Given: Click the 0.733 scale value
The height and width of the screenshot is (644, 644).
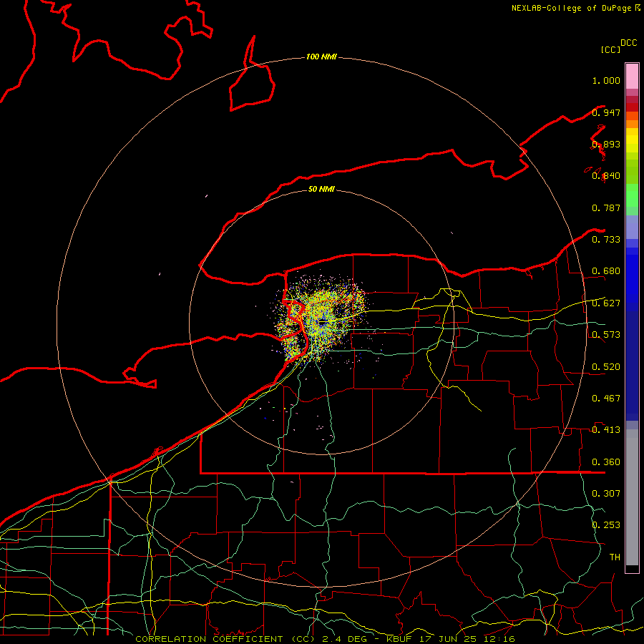Looking at the screenshot, I should 606,240.
